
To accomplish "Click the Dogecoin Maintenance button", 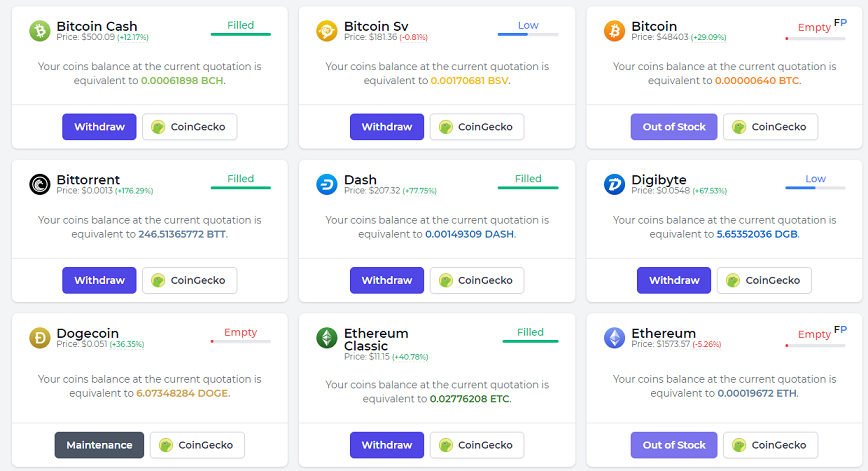I will pos(99,445).
